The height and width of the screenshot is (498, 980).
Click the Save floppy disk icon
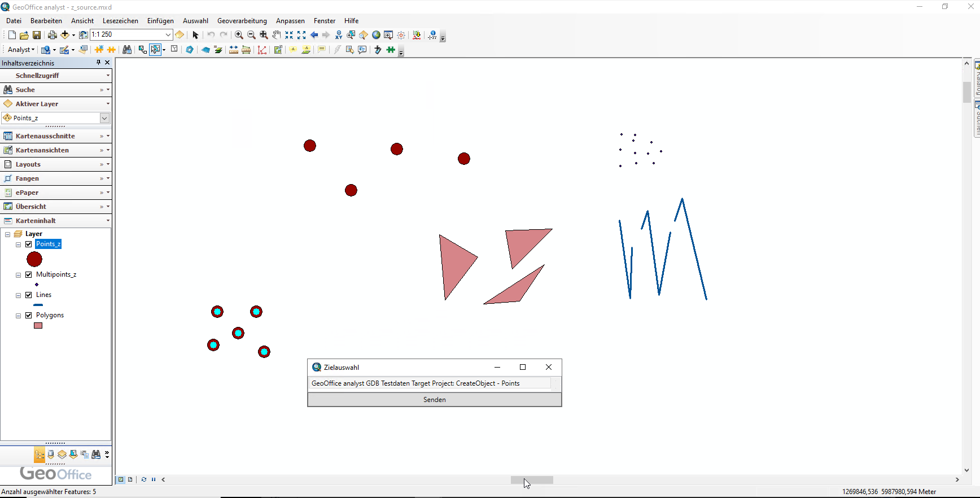pyautogui.click(x=37, y=35)
